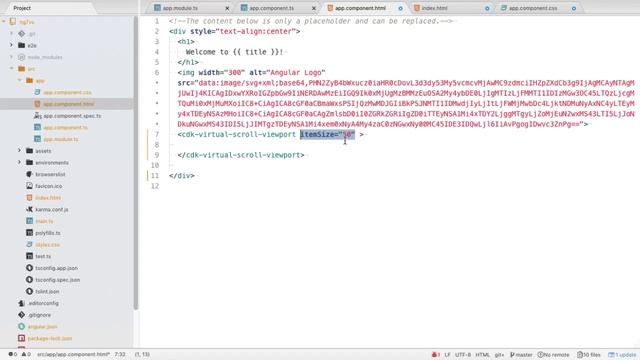This screenshot has width=640, height=360.
Task: Click modified dot on app.component.html tab
Action: (400, 8)
